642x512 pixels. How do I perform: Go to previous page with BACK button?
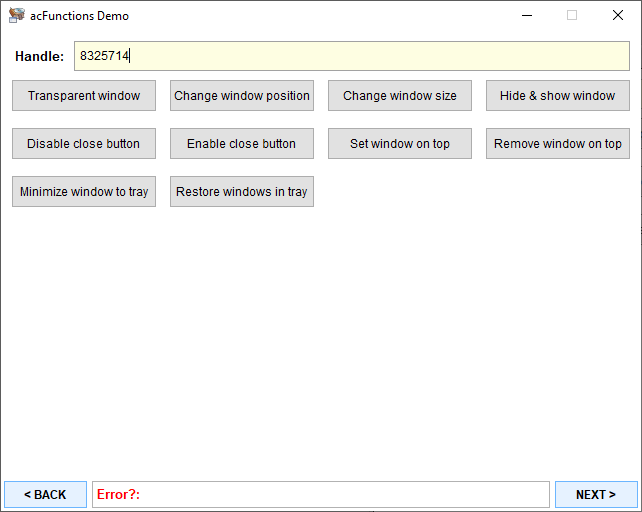45,495
